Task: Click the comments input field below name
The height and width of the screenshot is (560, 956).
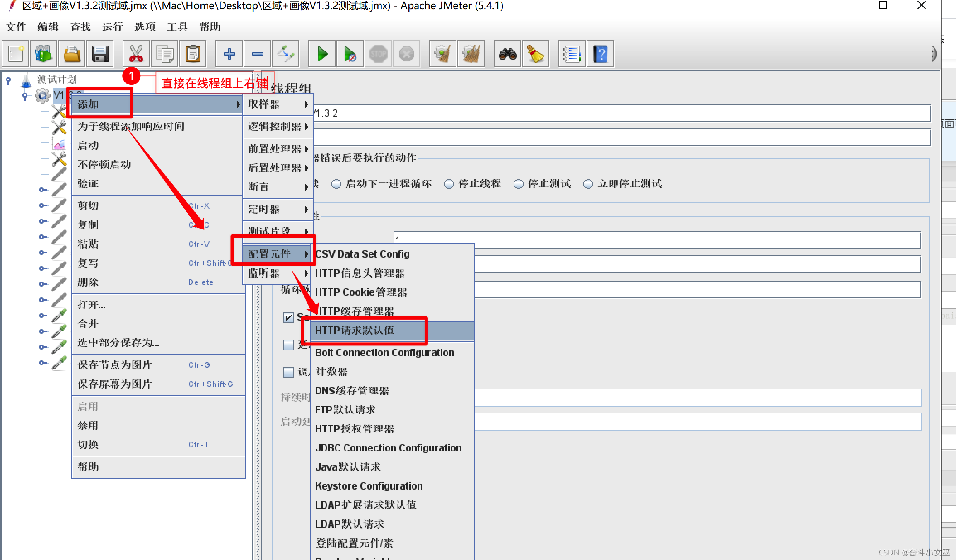Action: [x=622, y=138]
